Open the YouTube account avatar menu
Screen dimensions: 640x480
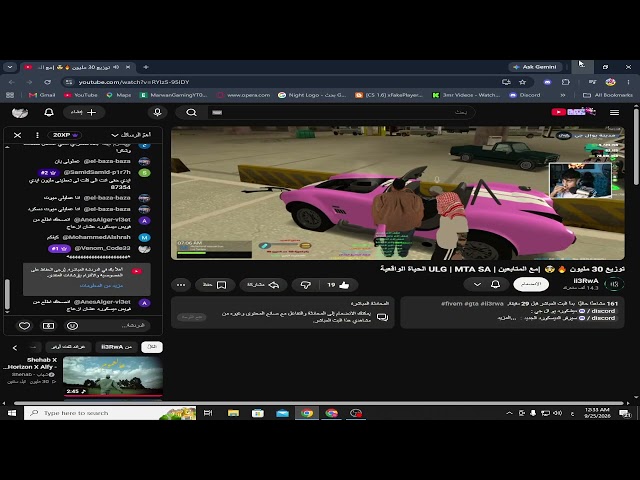coord(20,112)
